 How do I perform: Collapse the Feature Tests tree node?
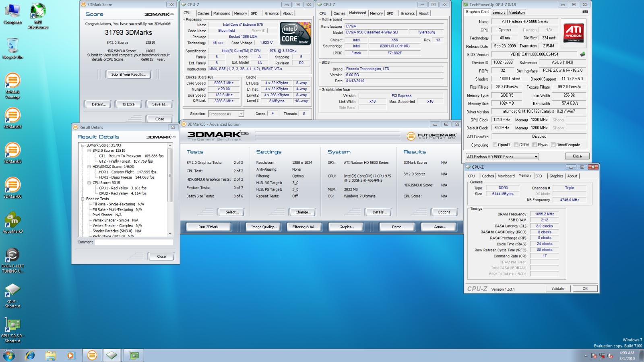83,199
